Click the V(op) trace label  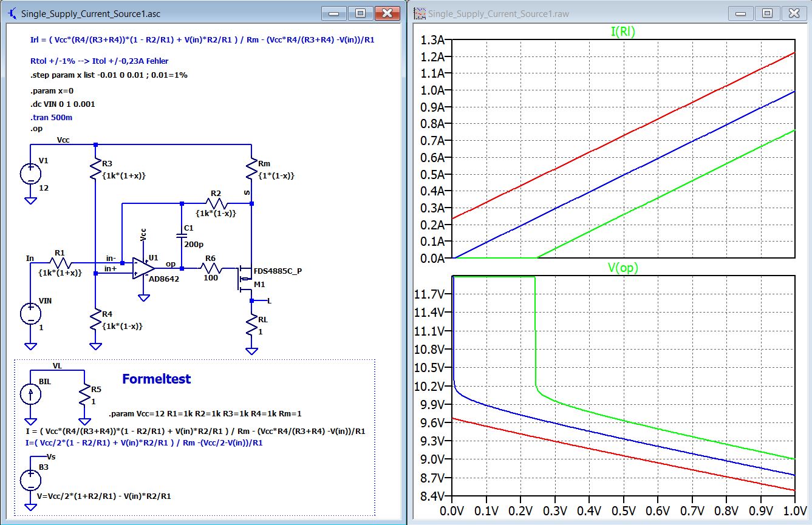[623, 267]
